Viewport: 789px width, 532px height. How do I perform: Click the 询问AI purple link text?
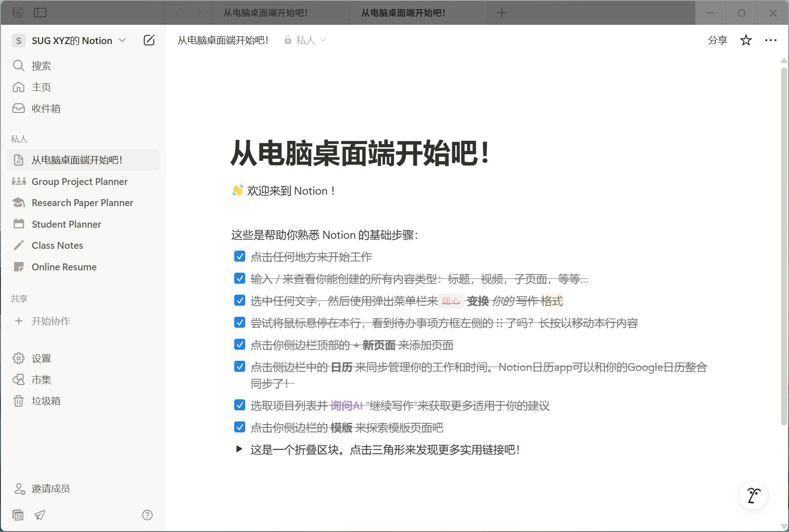pos(347,406)
